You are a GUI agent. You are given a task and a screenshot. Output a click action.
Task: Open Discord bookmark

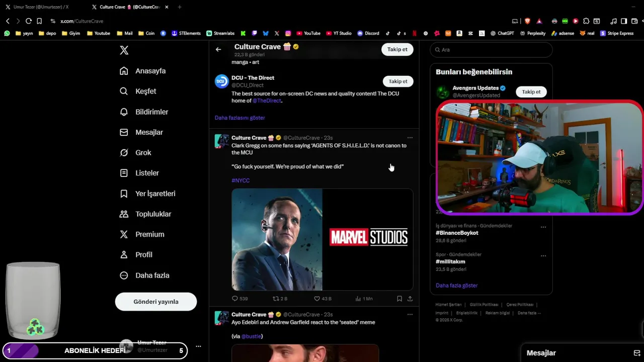point(368,33)
